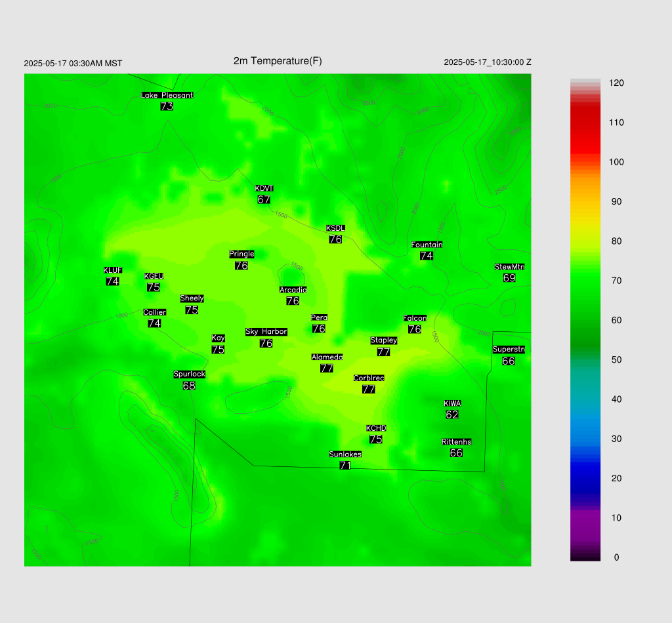Click the Falcon station label
Screen dimensions: 672x623
click(415, 318)
